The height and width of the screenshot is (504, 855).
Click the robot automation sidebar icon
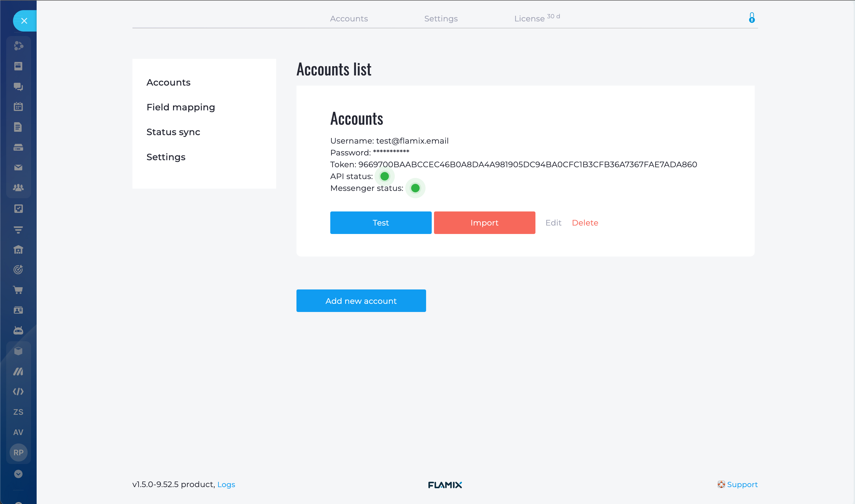pos(18,330)
